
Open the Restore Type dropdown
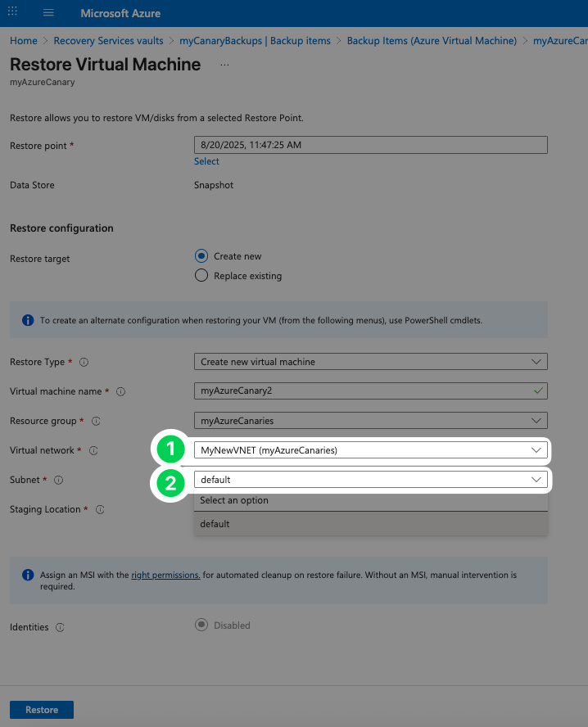pos(370,362)
